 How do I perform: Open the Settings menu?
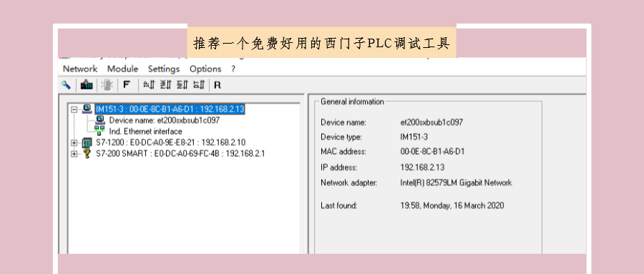pyautogui.click(x=164, y=69)
